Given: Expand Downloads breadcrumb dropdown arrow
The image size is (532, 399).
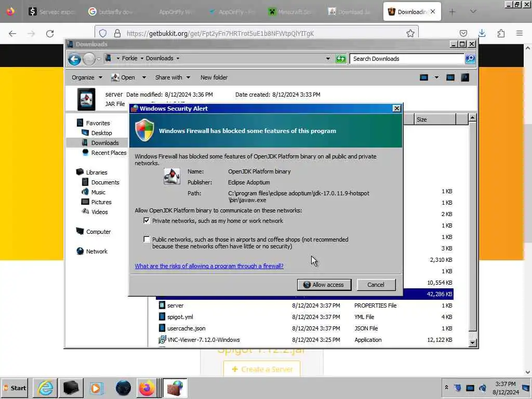Looking at the screenshot, I should tap(178, 58).
